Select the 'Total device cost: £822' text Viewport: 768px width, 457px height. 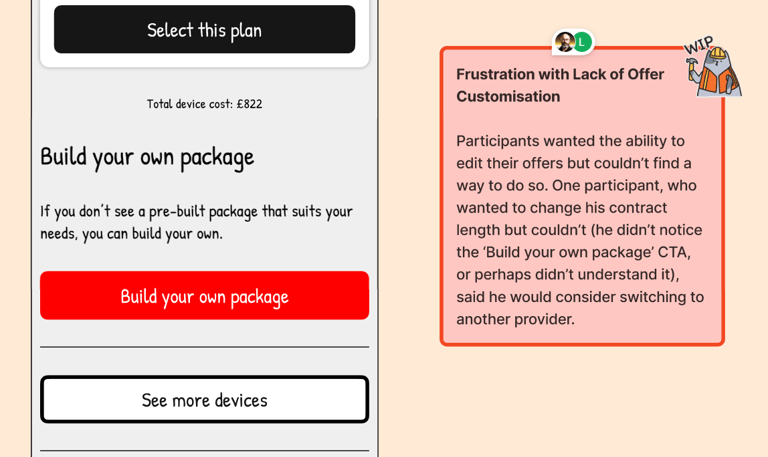pyautogui.click(x=204, y=103)
